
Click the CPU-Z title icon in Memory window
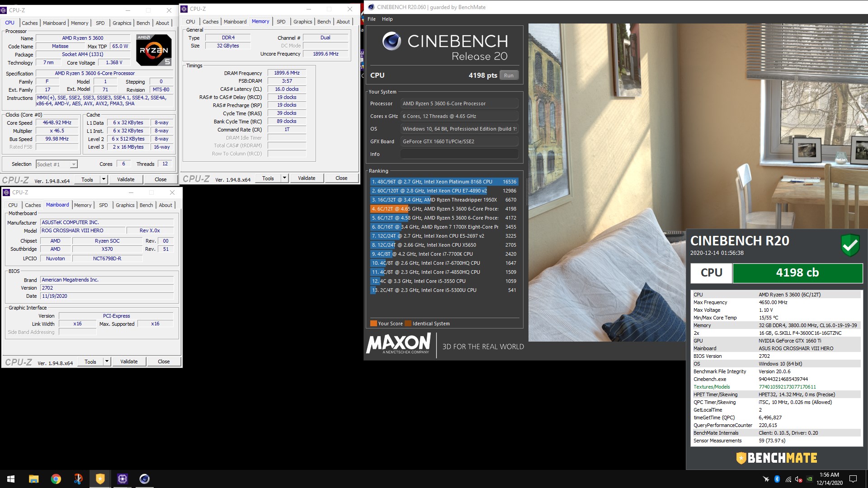184,9
